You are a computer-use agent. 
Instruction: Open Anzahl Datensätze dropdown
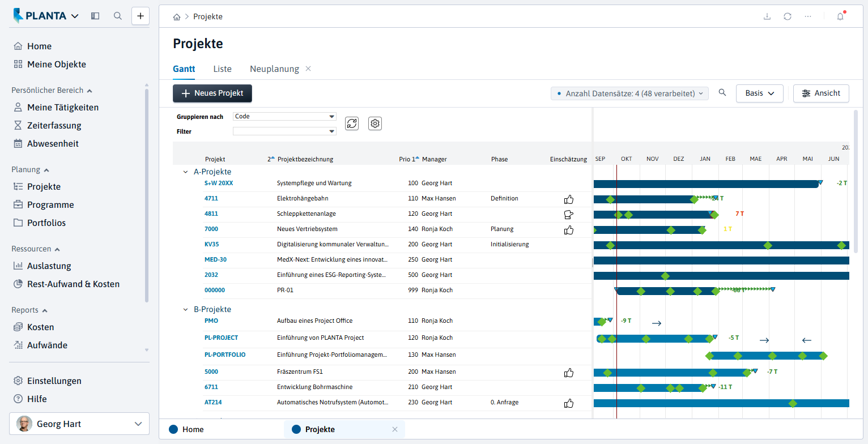coord(629,93)
